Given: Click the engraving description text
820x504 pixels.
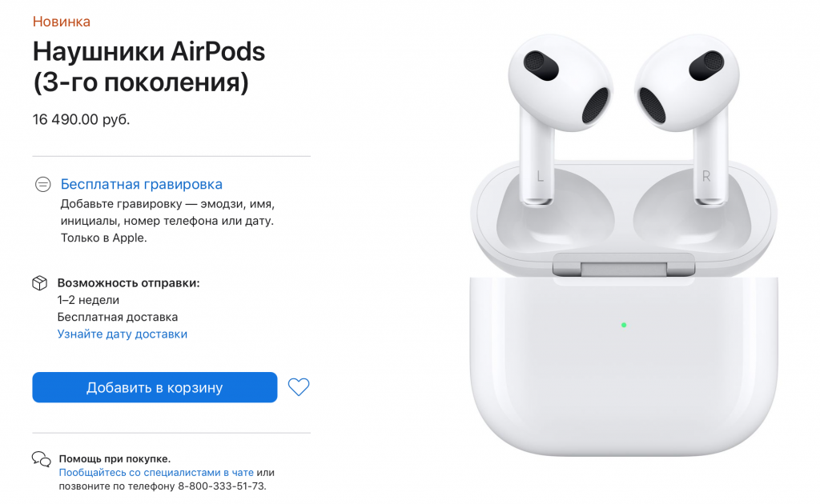Looking at the screenshot, I should [x=167, y=221].
